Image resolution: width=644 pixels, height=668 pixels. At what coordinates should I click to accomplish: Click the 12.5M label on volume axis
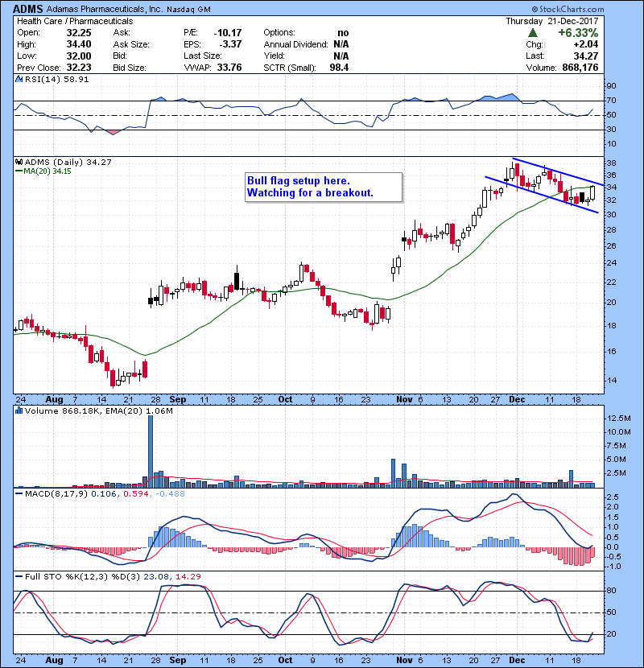pos(618,419)
